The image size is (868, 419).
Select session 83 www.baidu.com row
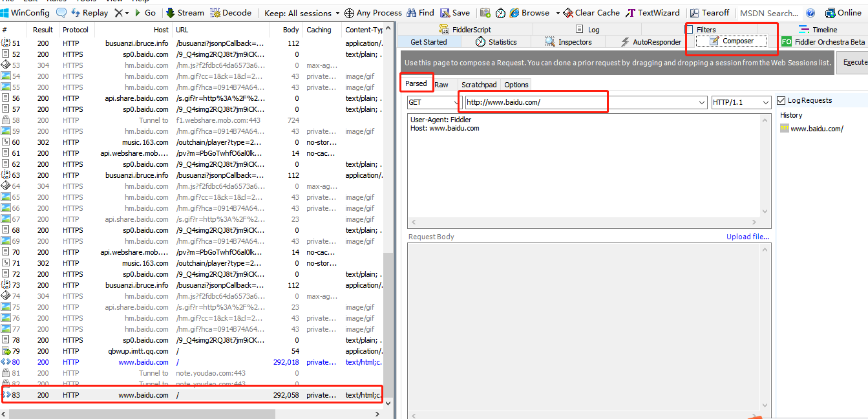coord(192,395)
